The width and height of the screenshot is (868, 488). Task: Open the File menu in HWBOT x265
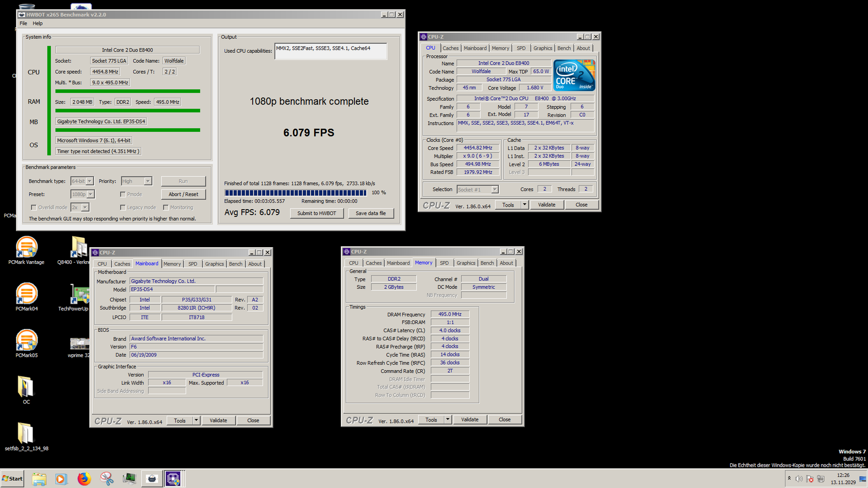coord(24,23)
